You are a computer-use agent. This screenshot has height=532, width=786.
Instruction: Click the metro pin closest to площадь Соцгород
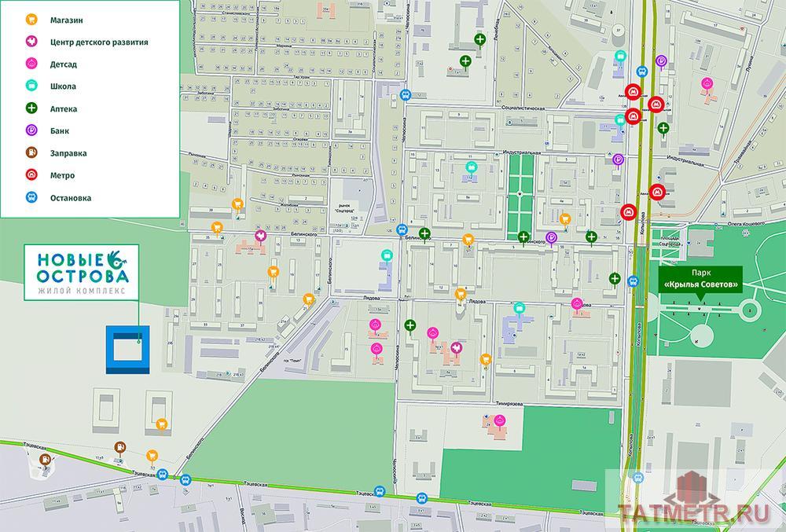628,212
